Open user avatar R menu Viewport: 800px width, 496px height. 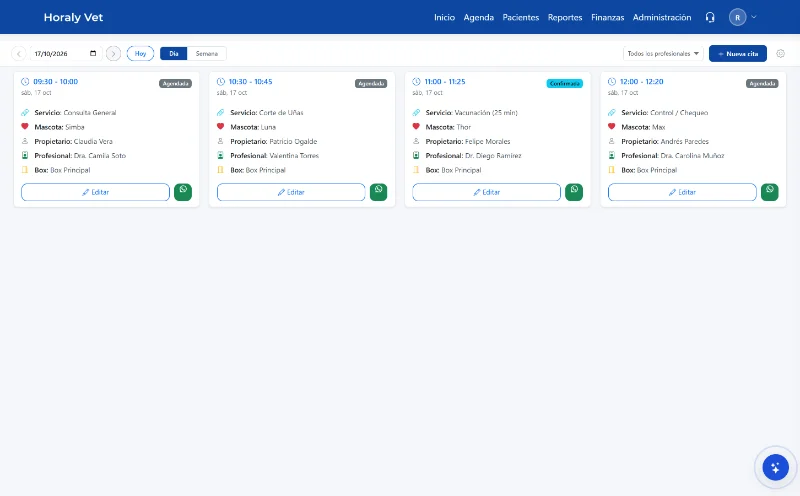pos(737,17)
